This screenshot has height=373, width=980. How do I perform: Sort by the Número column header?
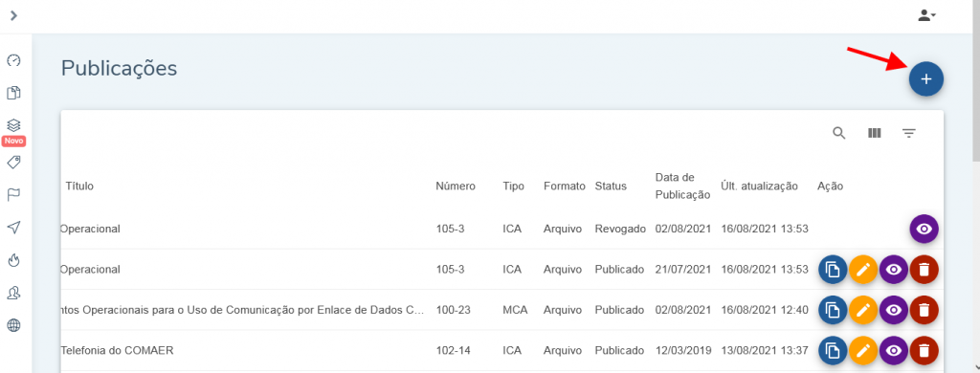tap(456, 186)
